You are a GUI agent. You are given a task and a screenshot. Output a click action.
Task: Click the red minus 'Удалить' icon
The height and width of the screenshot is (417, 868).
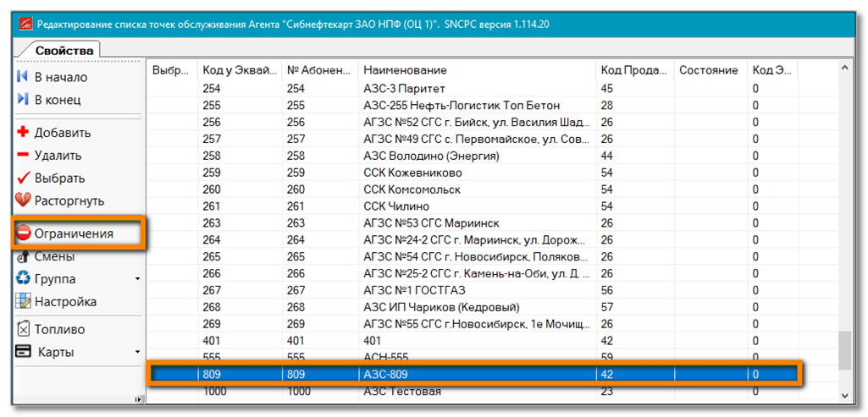(23, 156)
